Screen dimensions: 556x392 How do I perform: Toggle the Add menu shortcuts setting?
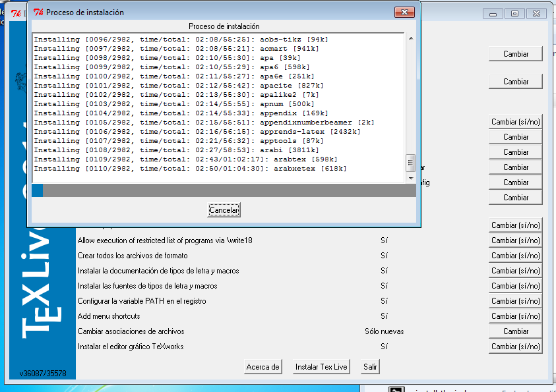click(x=515, y=316)
